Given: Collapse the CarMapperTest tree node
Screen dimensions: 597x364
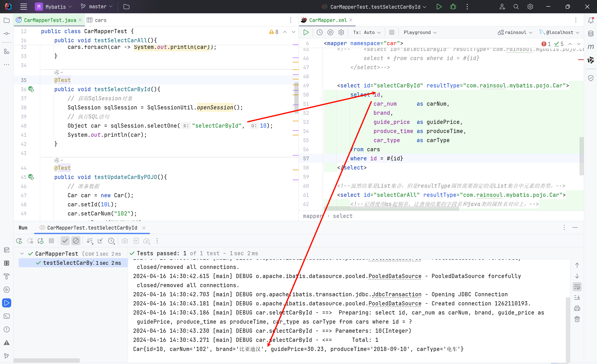Looking at the screenshot, I should [22, 254].
